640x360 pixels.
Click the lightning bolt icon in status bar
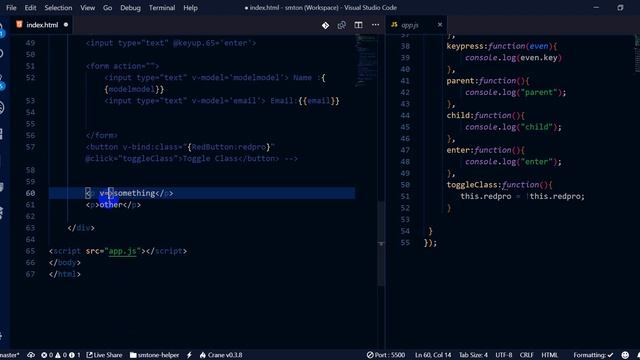(189, 355)
